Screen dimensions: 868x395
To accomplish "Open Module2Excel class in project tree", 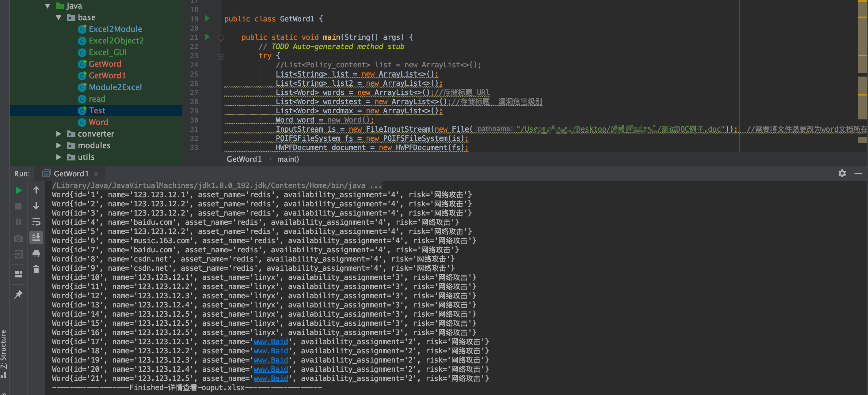I will point(115,87).
